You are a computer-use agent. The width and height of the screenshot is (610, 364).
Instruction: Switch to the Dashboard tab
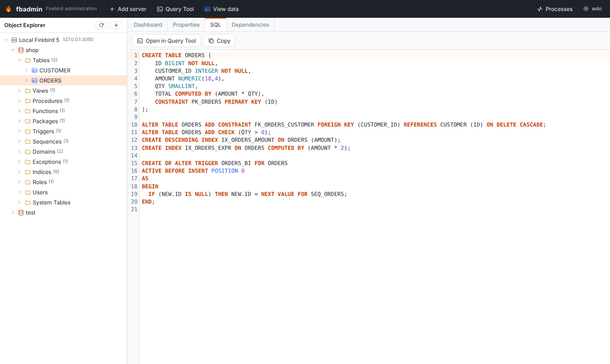pyautogui.click(x=148, y=25)
